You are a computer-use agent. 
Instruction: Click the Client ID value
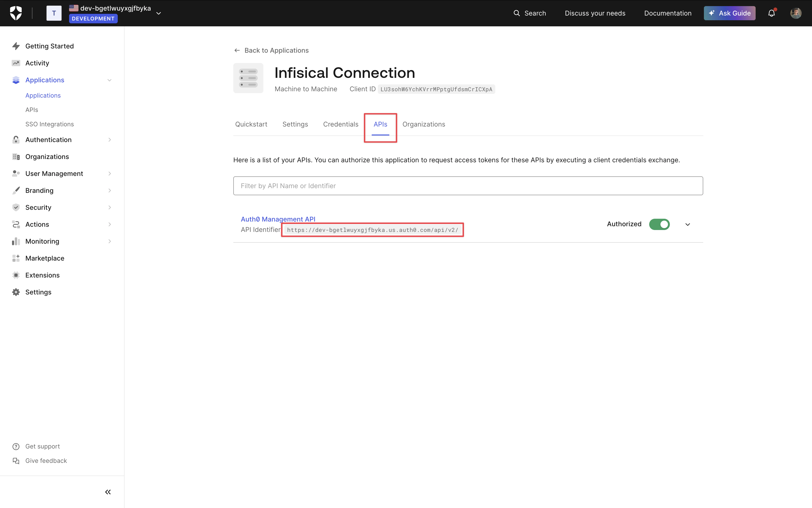pos(436,89)
